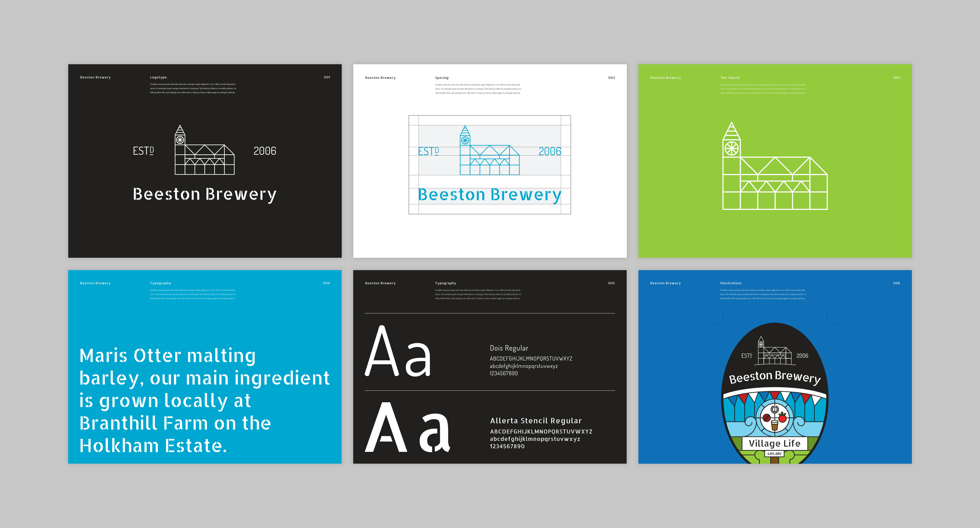Click the small 'Beeston Brewery' header on the white Spacing slide

380,78
